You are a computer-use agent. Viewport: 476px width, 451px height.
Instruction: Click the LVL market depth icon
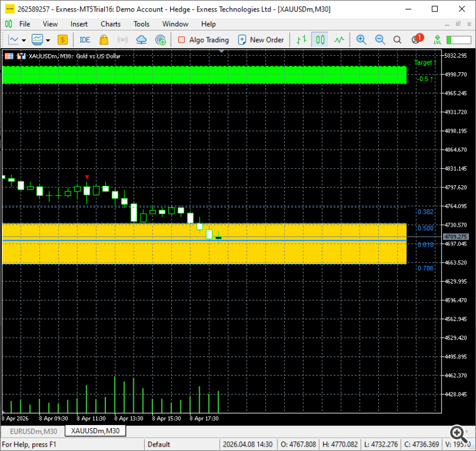point(437,40)
